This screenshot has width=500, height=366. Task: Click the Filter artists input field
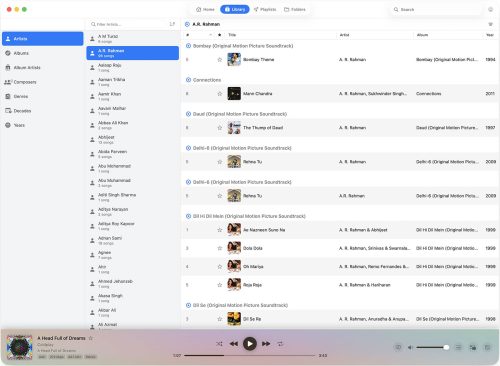coord(128,24)
